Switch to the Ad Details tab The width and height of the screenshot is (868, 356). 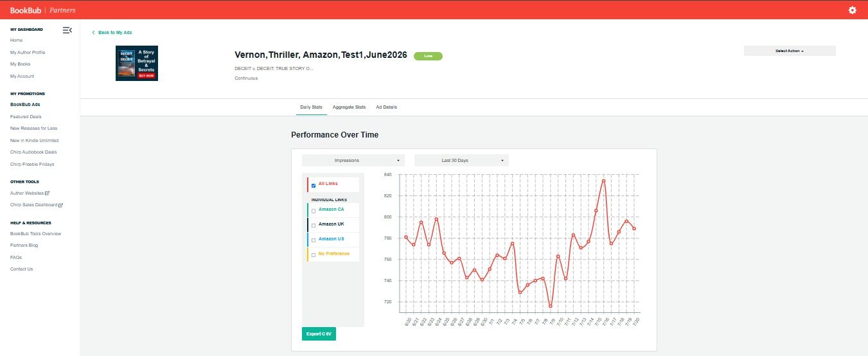pyautogui.click(x=386, y=107)
